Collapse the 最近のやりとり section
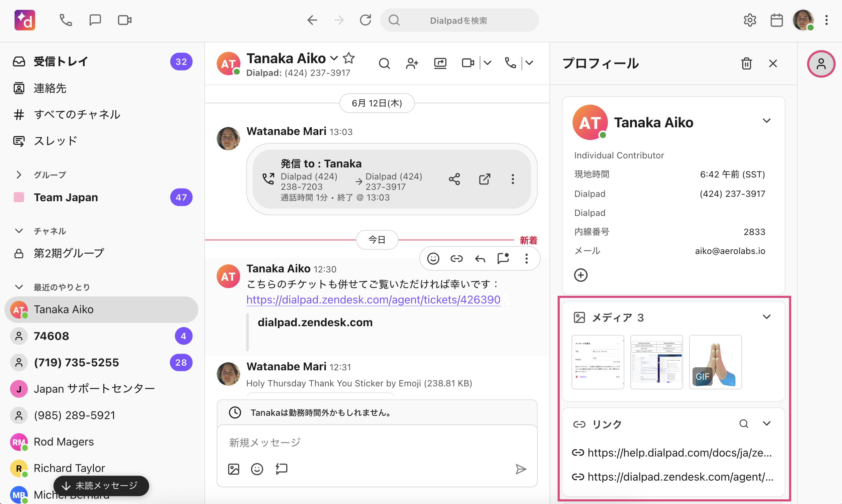Screen dimensions: 842x504 pos(19,287)
